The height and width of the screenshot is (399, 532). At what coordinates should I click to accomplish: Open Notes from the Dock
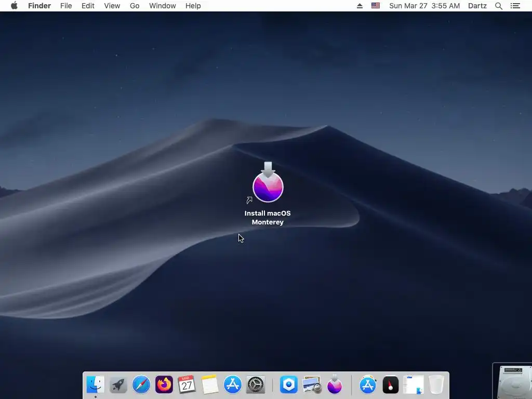[x=210, y=385]
